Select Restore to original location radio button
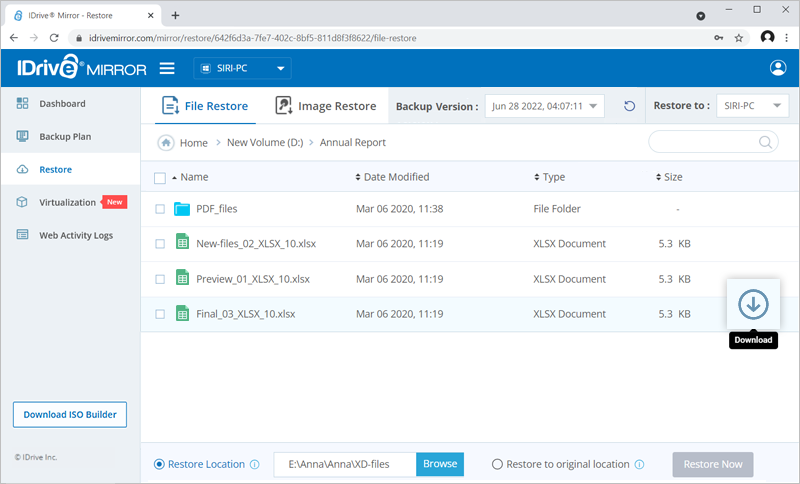Screen dimensions: 800x484 (x=497, y=465)
